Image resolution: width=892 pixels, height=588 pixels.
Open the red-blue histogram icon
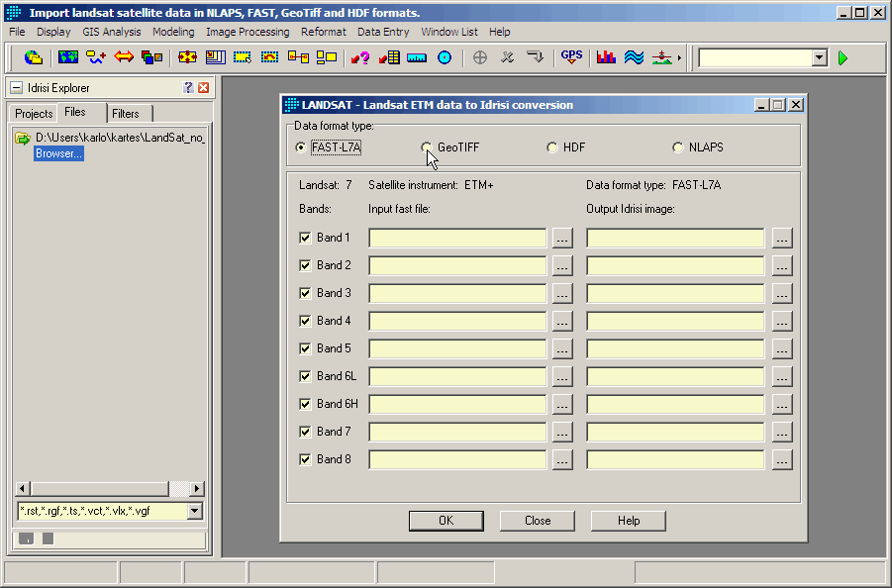pos(606,57)
